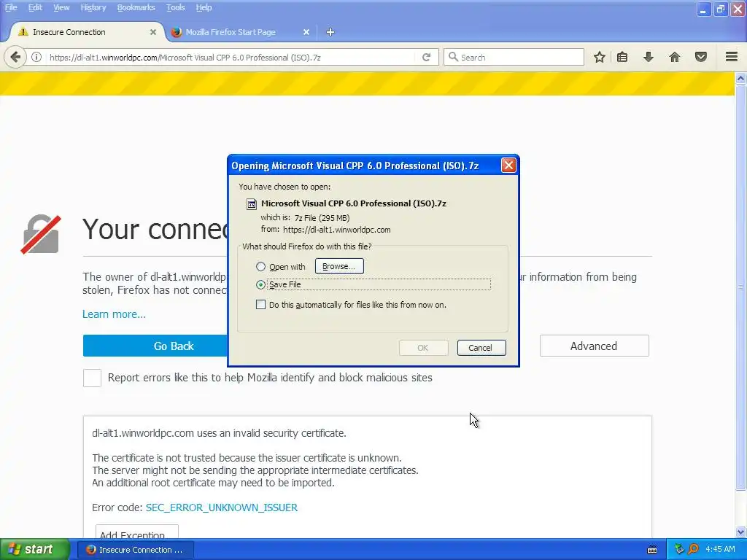The width and height of the screenshot is (747, 560).
Task: Click Browse button in download dialog
Action: pos(339,266)
